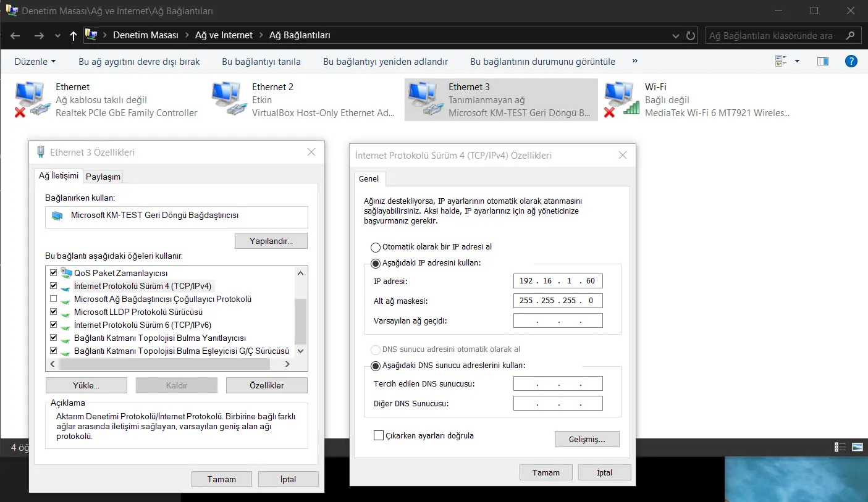Enable Microsoft Ağ Bağdaştırıcısı Çoğullayıcı Protokolü

[53, 299]
